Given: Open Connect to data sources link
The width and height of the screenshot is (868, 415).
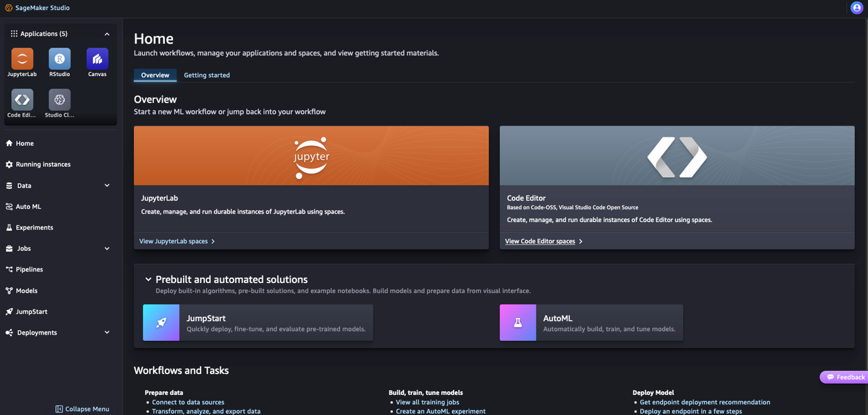Looking at the screenshot, I should [x=188, y=402].
